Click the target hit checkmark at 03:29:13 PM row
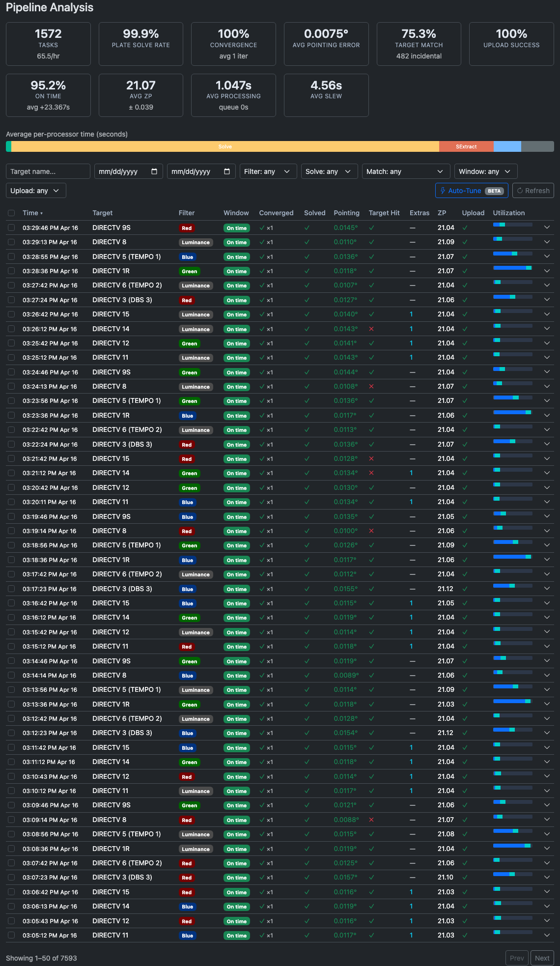 pos(371,242)
